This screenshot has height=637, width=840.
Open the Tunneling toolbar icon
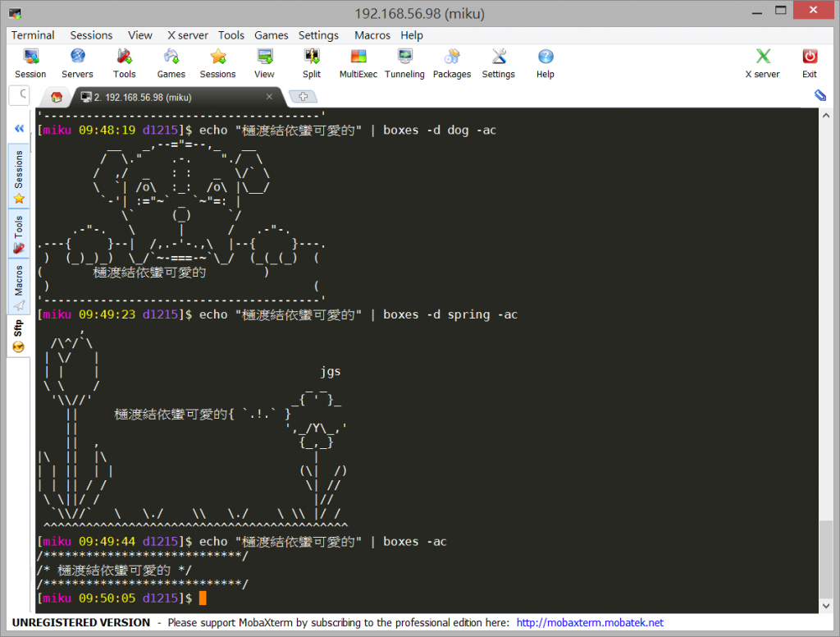click(x=404, y=63)
